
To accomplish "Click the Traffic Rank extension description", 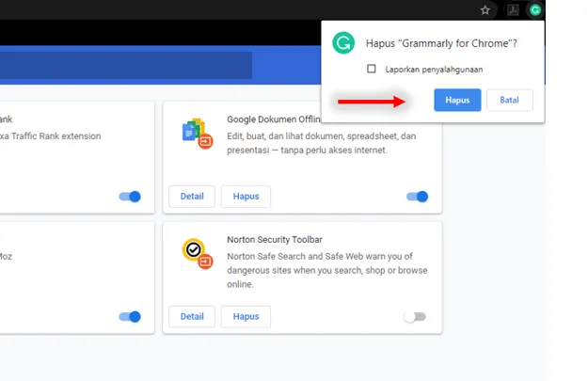I will point(50,135).
